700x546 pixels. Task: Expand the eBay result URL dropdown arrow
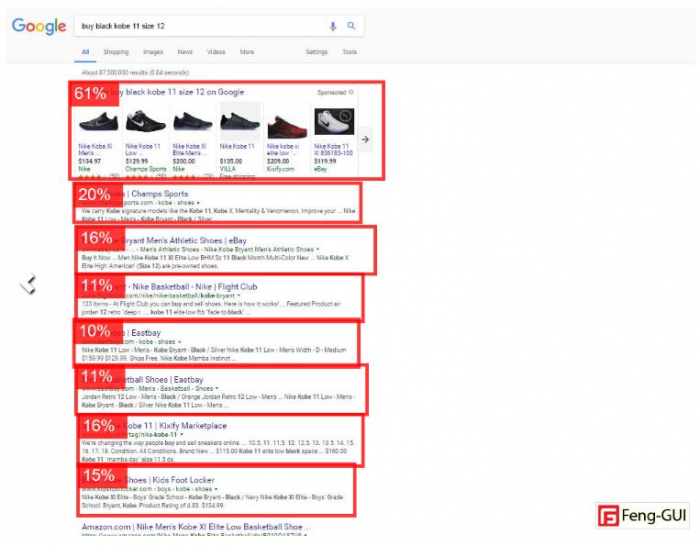click(318, 249)
